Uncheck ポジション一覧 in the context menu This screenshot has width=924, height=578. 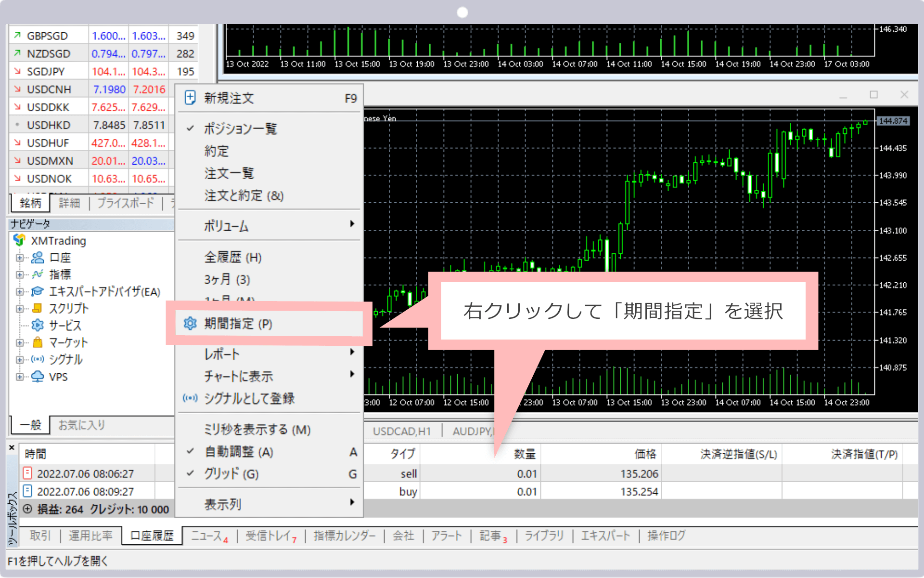[x=240, y=129]
